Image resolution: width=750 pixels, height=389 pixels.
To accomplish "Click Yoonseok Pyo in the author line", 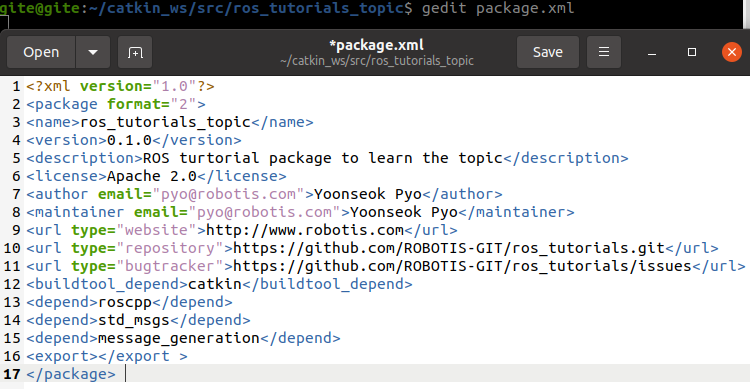I will coord(368,194).
